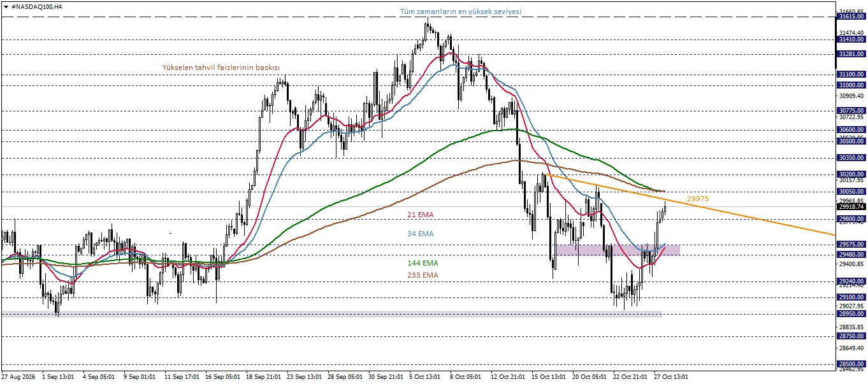Click the 31474.40 price scale value
The image size is (868, 384).
(852, 32)
